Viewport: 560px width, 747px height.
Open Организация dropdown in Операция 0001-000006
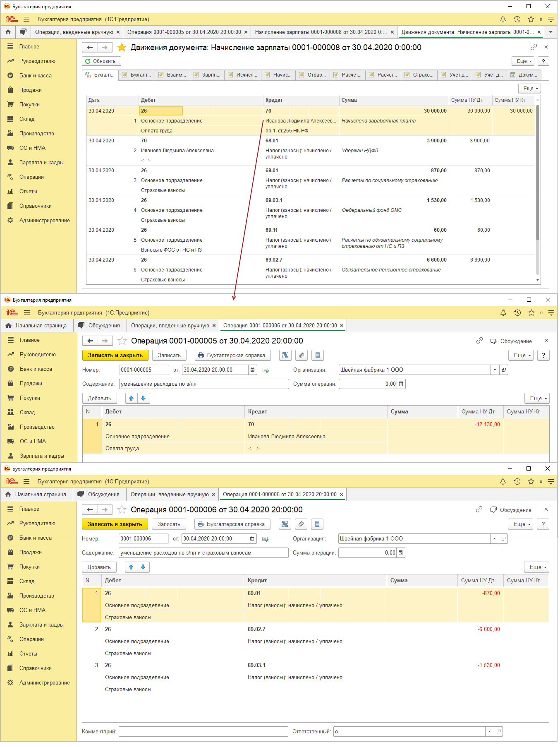[x=495, y=539]
